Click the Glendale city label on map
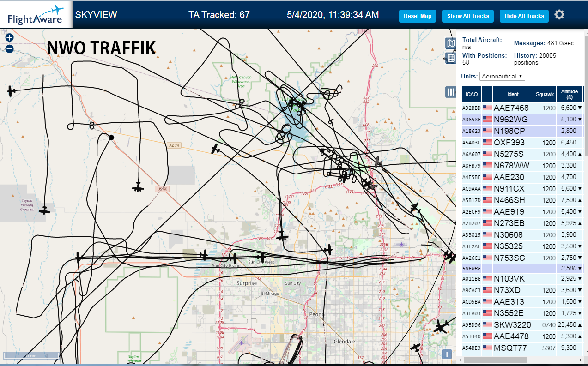The height and width of the screenshot is (366, 588). pyautogui.click(x=345, y=342)
